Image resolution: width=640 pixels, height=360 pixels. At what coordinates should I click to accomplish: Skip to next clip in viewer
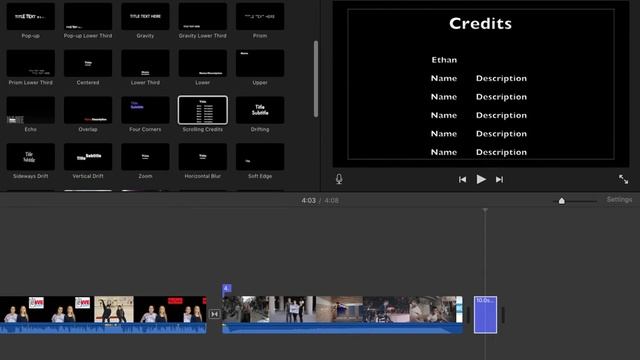pyautogui.click(x=499, y=180)
